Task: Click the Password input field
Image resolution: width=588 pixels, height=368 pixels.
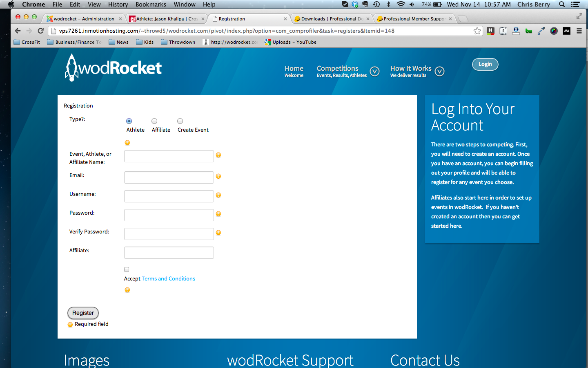Action: click(169, 215)
